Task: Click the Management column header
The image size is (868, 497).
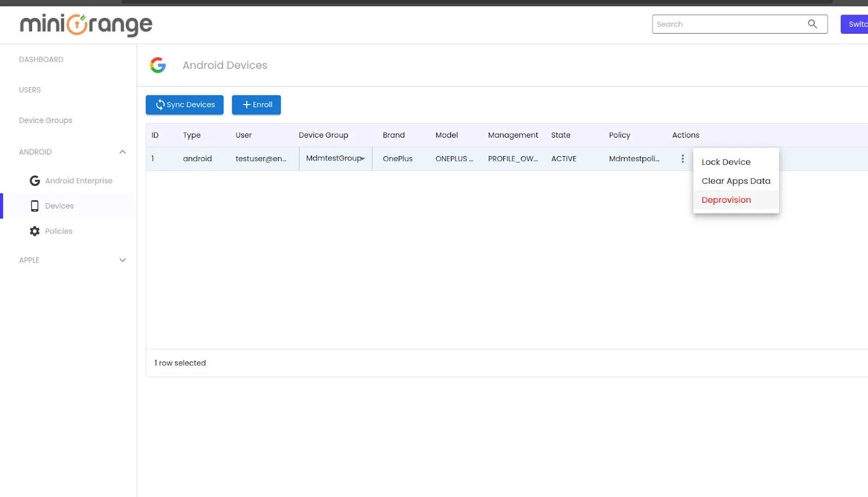Action: pyautogui.click(x=513, y=135)
